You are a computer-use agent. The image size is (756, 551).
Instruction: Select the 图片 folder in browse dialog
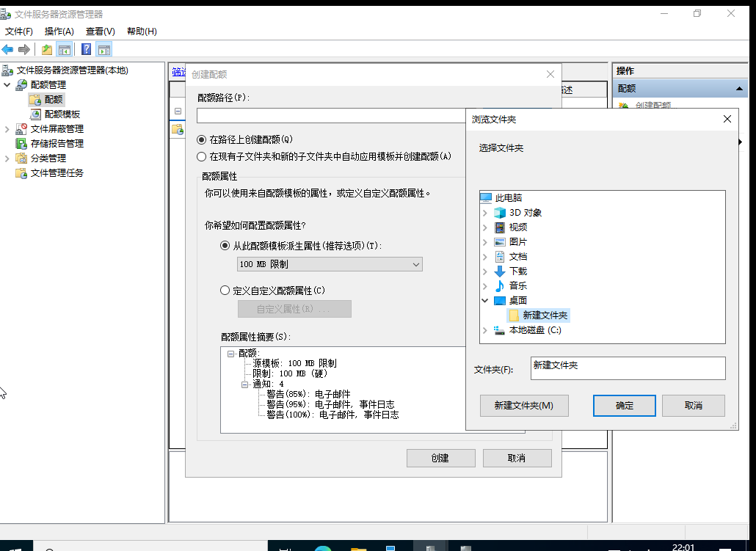coord(517,242)
